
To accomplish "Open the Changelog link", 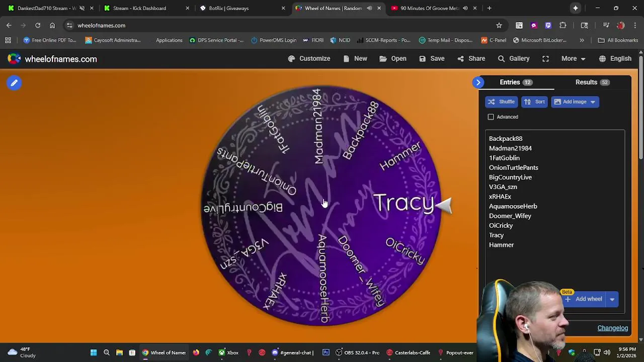I will tap(613, 328).
